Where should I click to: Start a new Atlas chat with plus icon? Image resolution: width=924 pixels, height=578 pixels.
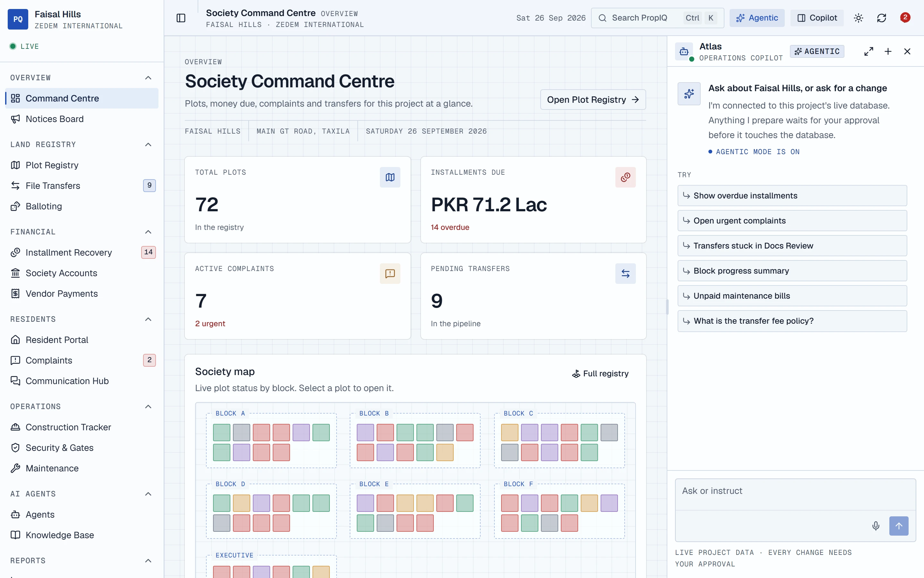888,51
